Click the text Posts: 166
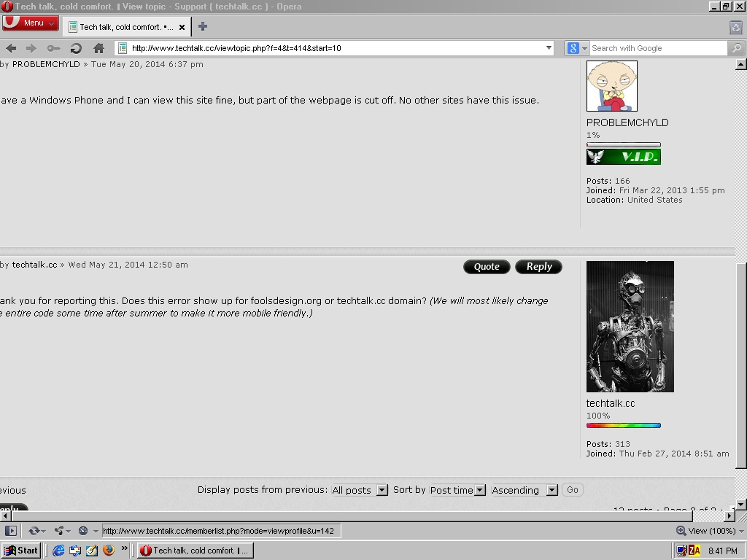The width and height of the screenshot is (747, 560). (x=608, y=181)
